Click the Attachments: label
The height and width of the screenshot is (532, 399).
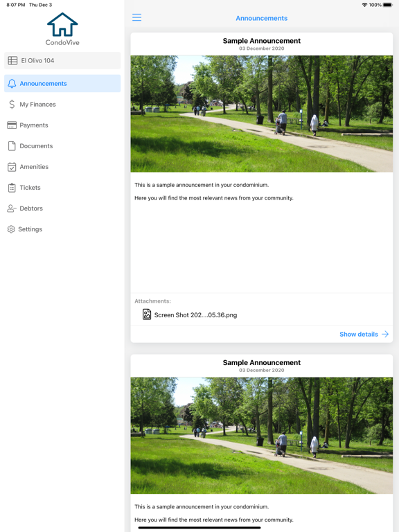152,301
